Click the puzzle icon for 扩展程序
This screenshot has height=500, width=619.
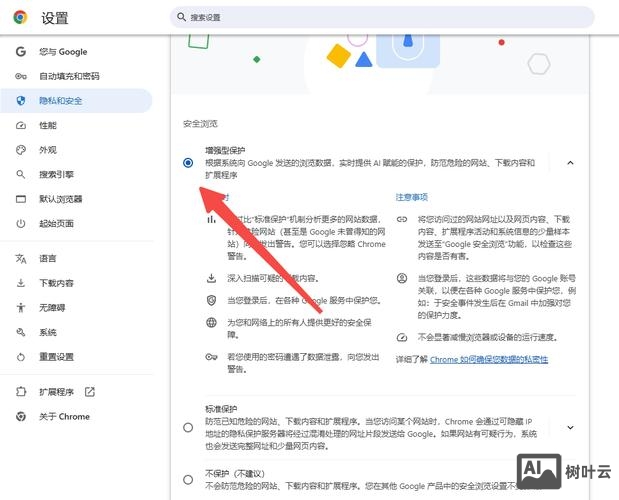tap(21, 392)
